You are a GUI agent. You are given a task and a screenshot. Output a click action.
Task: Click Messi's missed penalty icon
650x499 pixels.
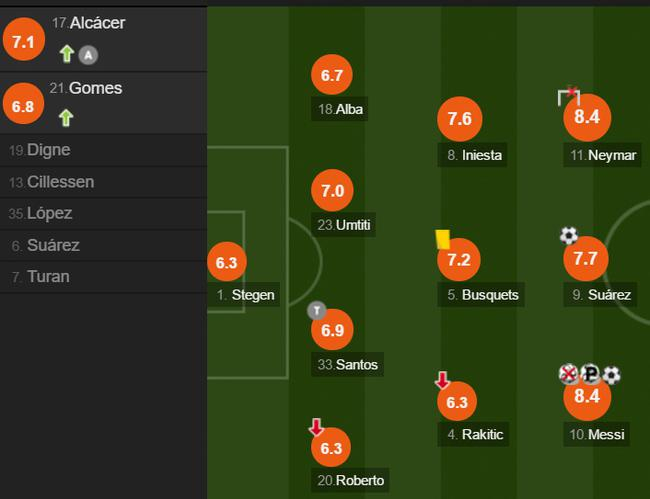tap(569, 374)
